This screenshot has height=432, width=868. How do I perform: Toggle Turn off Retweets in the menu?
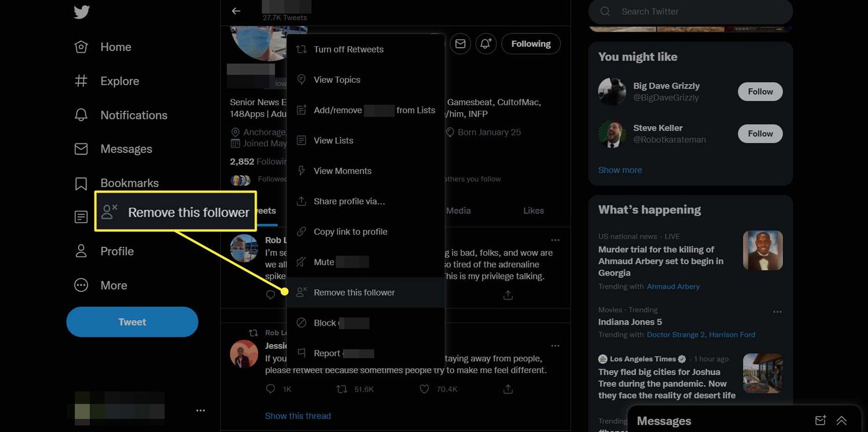coord(348,49)
